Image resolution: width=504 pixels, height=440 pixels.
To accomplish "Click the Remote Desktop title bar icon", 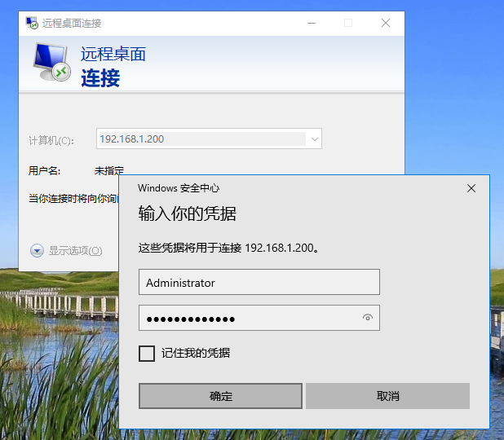I will [x=31, y=23].
